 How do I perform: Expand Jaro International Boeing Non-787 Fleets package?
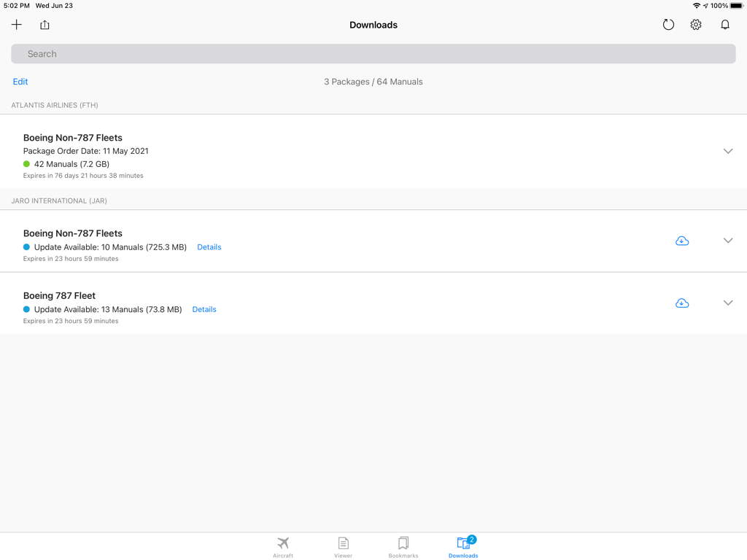pyautogui.click(x=727, y=241)
